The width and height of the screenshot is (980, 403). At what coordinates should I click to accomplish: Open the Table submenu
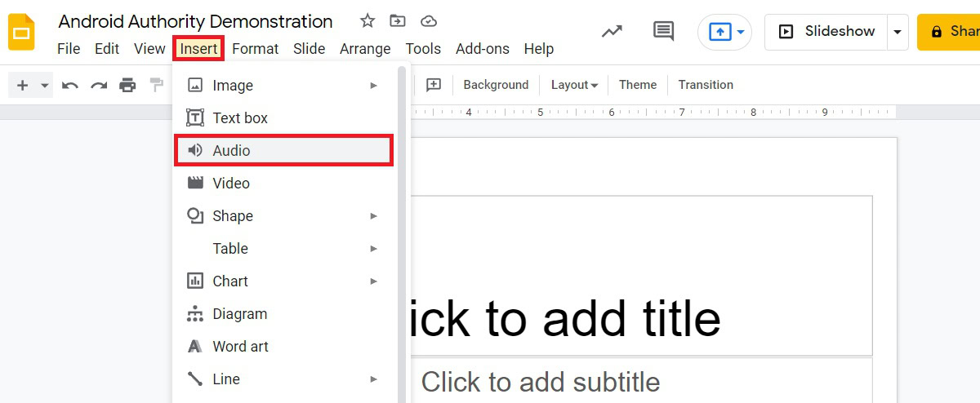pyautogui.click(x=284, y=249)
